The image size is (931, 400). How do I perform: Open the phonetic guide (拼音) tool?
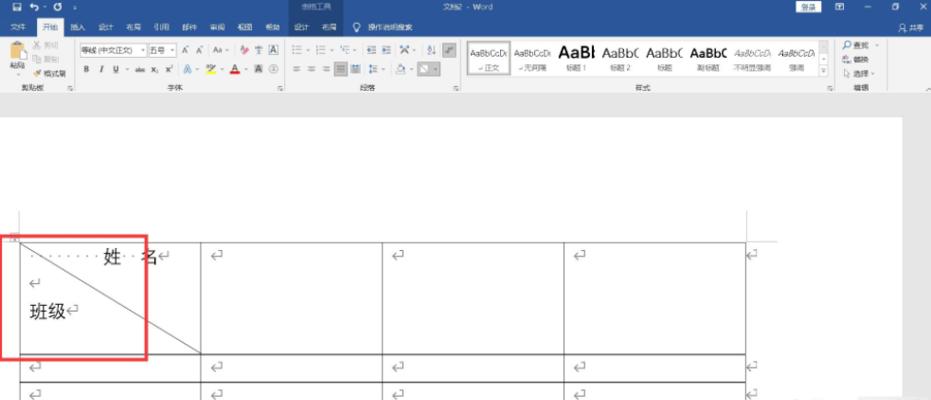(x=259, y=50)
